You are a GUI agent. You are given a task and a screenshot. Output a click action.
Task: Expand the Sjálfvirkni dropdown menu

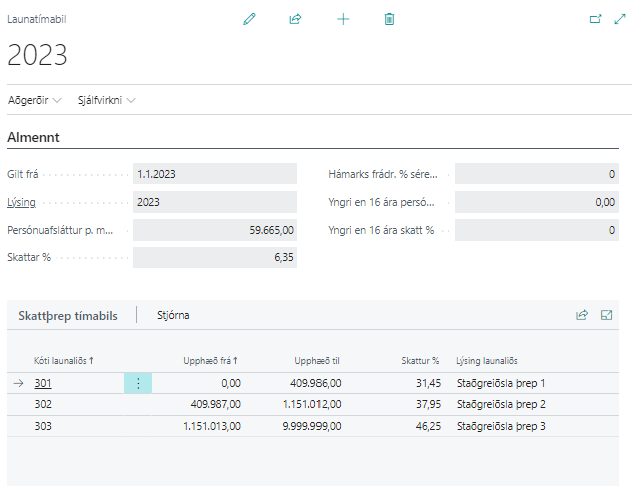pyautogui.click(x=106, y=100)
